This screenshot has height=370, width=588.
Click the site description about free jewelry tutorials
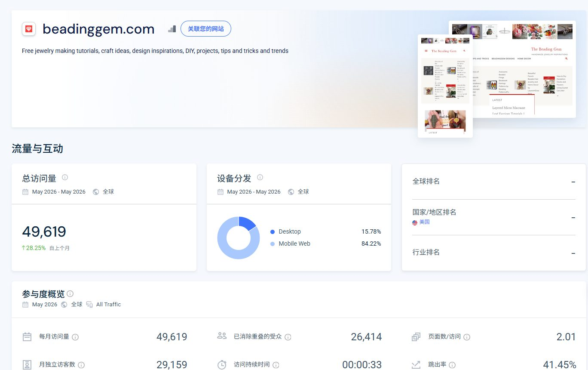point(155,51)
